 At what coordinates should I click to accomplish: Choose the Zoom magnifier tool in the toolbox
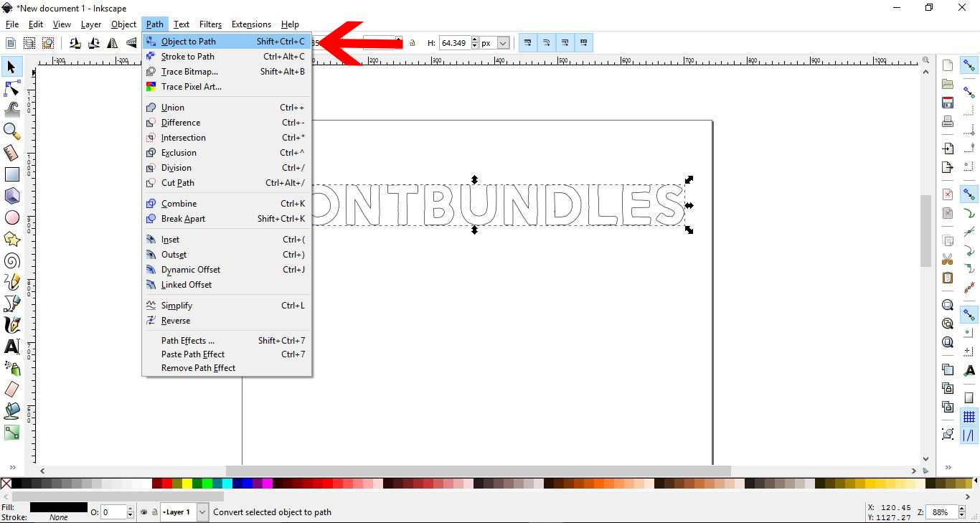11,131
